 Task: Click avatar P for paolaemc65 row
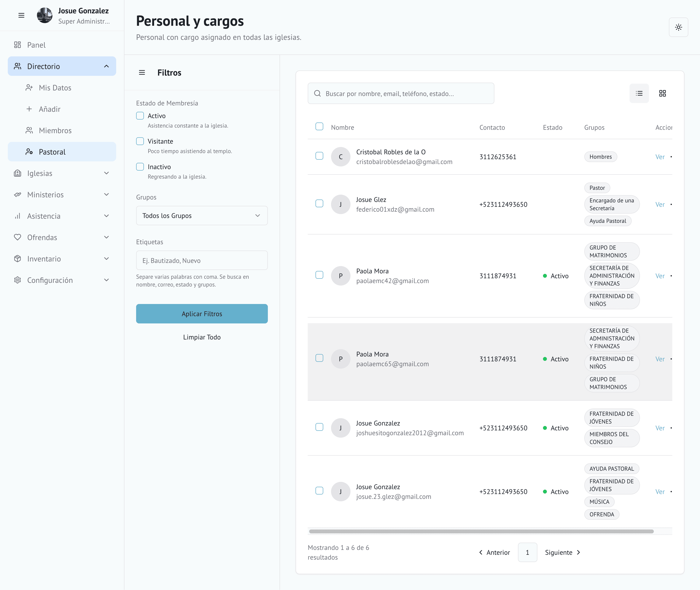pos(341,359)
